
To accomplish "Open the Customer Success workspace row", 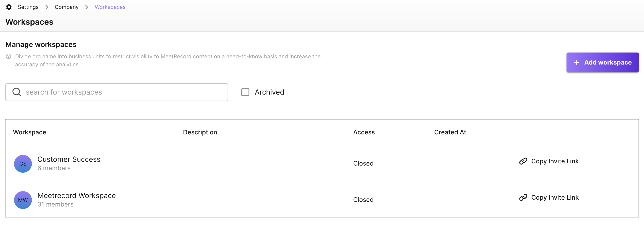I will pos(69,159).
